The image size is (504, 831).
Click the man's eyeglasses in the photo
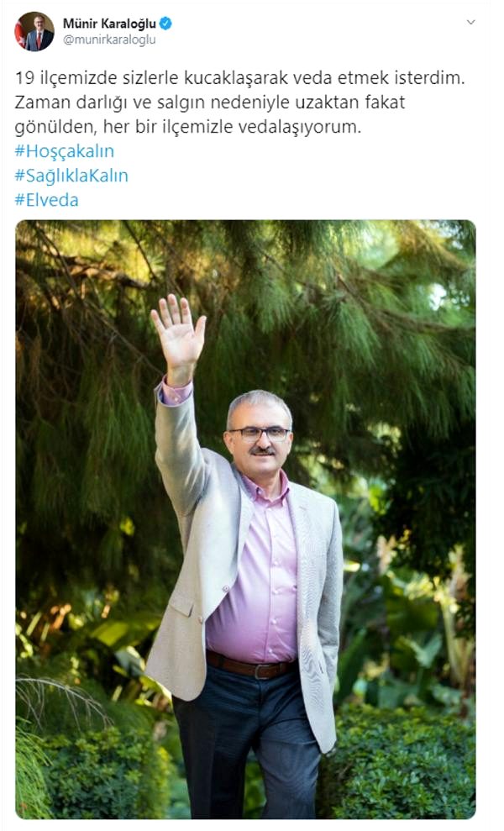tap(260, 434)
